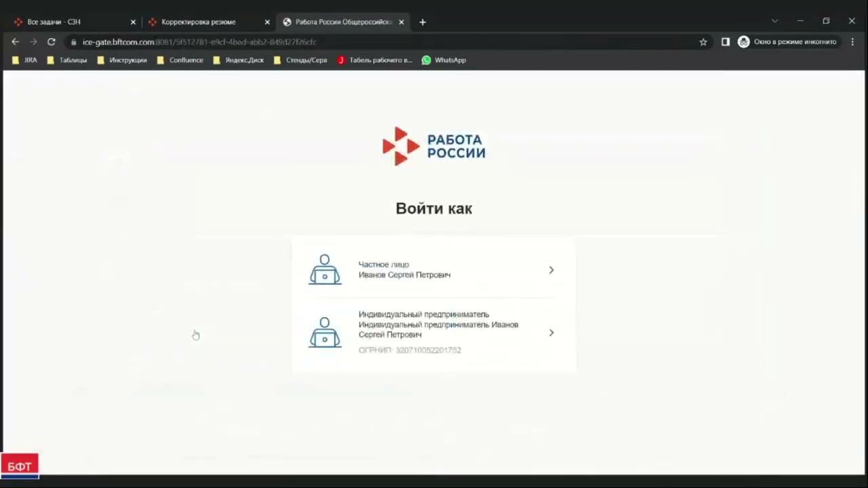
Task: Go back using browser back arrow
Action: click(15, 42)
